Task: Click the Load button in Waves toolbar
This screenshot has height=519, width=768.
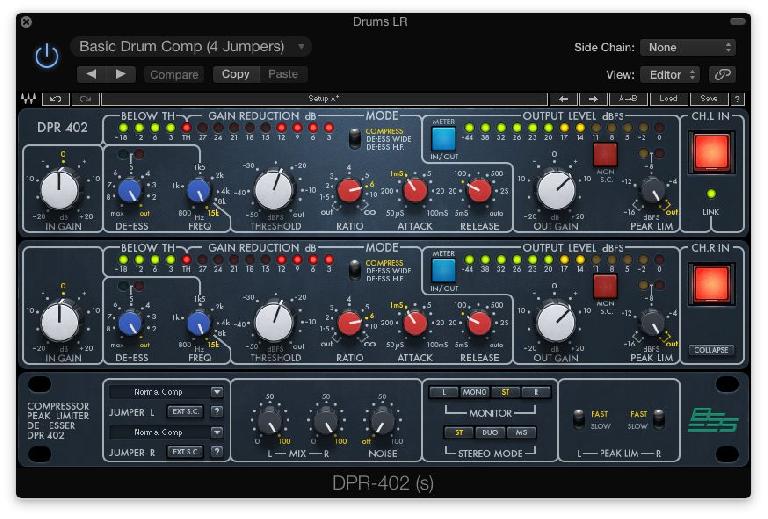Action: coord(668,99)
